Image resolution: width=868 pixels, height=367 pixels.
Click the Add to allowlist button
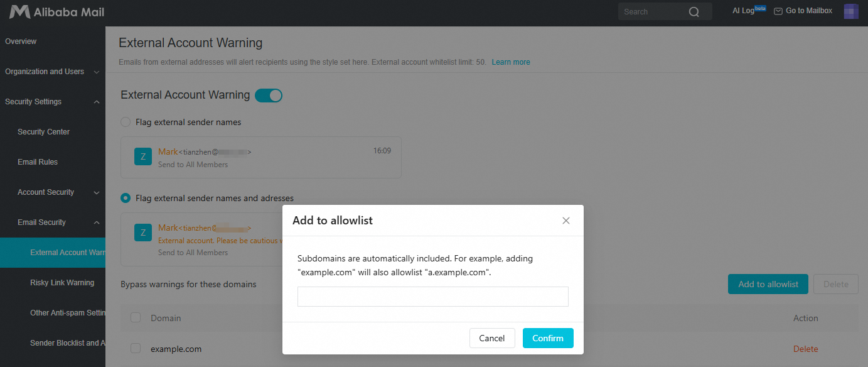click(x=768, y=284)
